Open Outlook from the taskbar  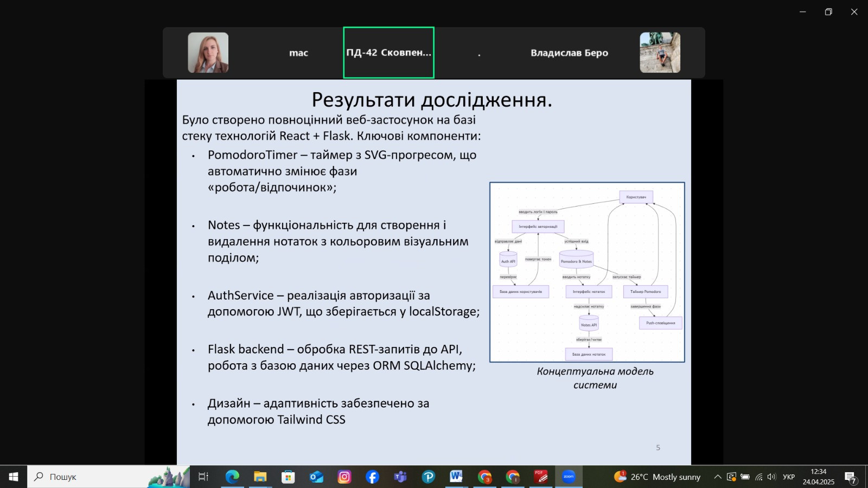click(x=316, y=477)
